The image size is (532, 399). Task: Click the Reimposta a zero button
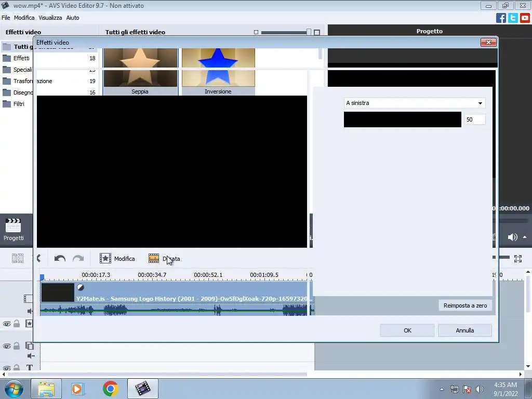point(465,305)
